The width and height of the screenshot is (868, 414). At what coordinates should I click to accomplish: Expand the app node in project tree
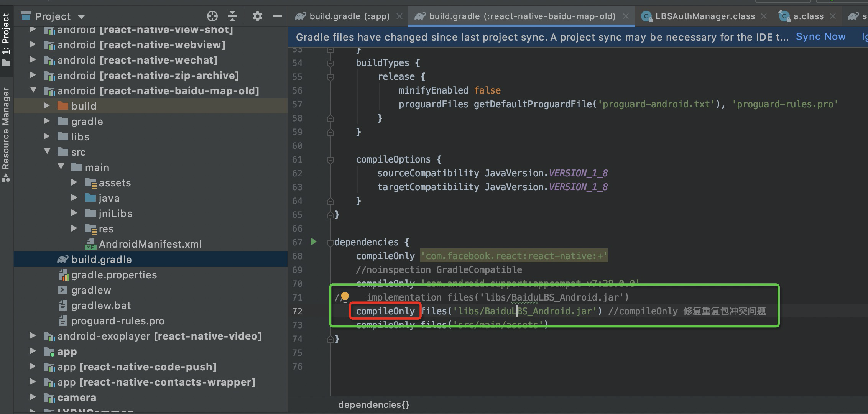coord(33,352)
